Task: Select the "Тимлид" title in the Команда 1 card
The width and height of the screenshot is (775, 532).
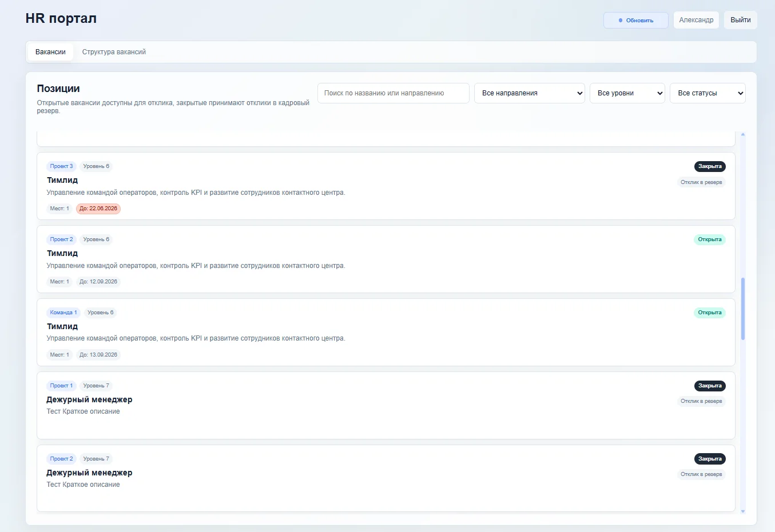Action: [x=62, y=326]
